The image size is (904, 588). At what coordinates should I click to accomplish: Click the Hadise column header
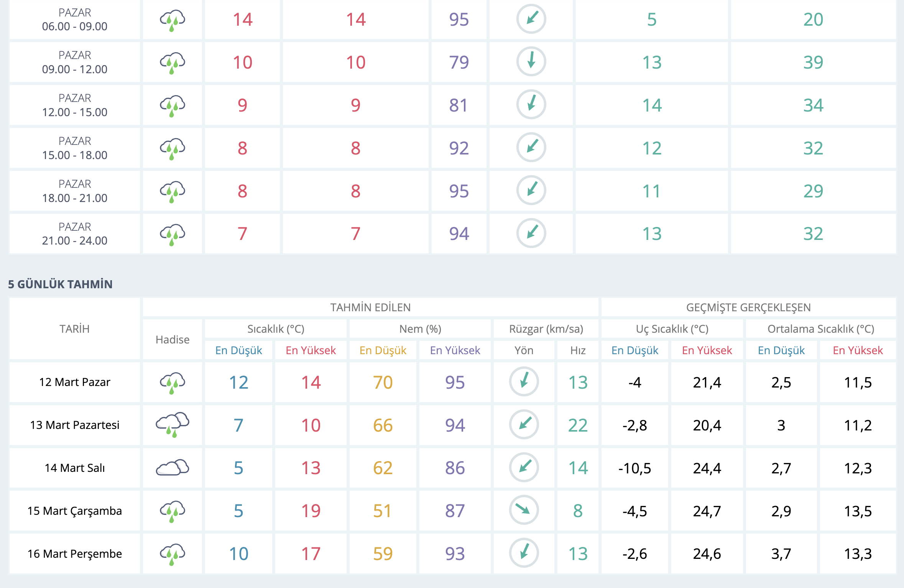pyautogui.click(x=172, y=340)
